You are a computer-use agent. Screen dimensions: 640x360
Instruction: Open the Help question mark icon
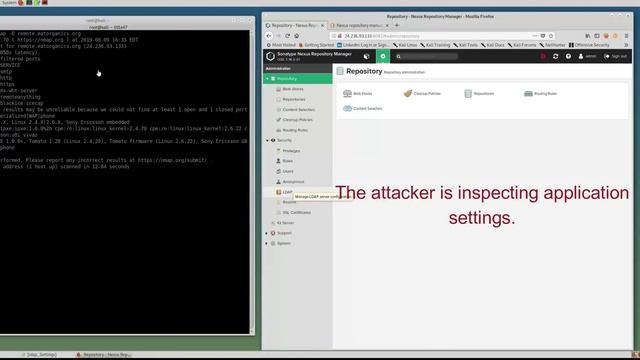coord(568,56)
